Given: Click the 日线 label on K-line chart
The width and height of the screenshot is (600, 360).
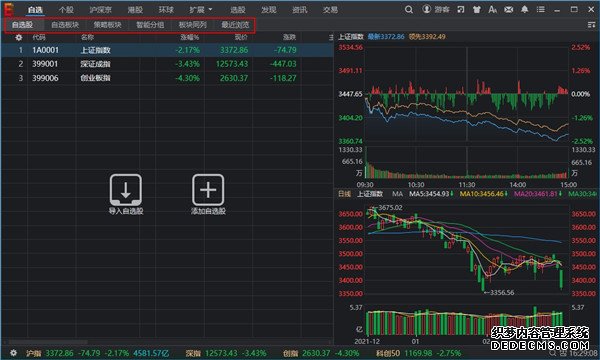Looking at the screenshot, I should (344, 194).
